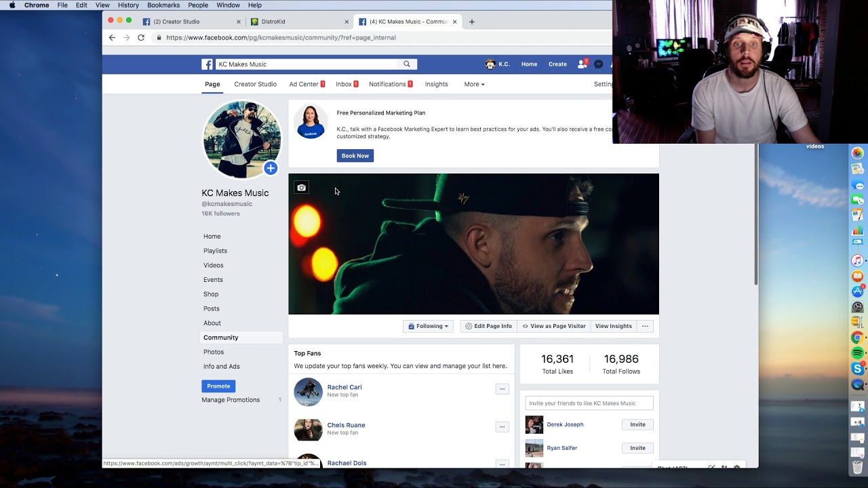This screenshot has width=868, height=488.
Task: Open the Notifications tab
Action: tap(391, 84)
